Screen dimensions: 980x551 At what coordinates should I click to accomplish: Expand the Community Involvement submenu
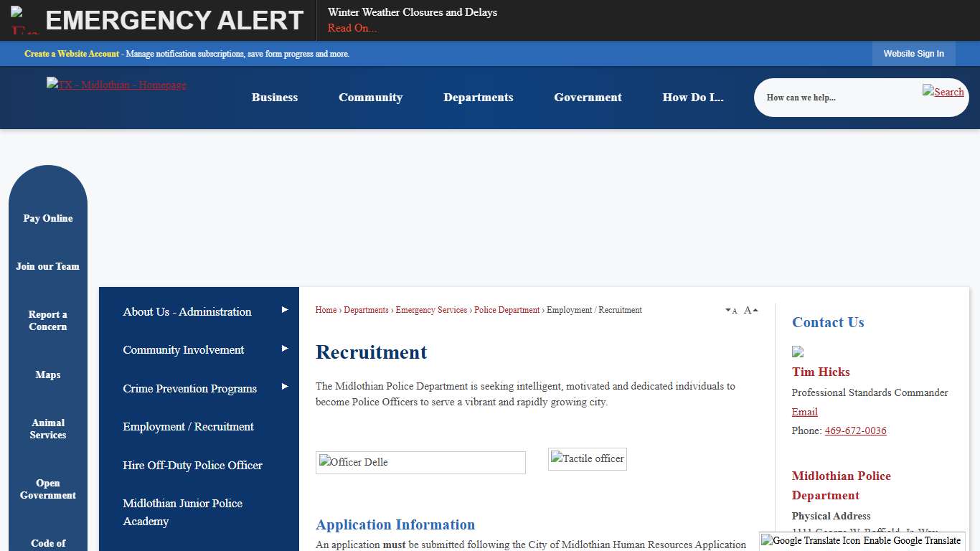[x=284, y=347]
